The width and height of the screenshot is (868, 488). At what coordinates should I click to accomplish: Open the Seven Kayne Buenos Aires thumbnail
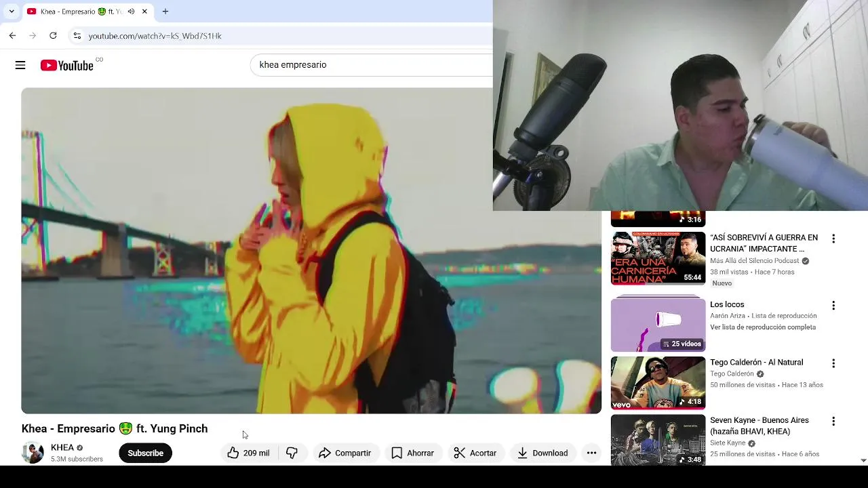click(658, 440)
